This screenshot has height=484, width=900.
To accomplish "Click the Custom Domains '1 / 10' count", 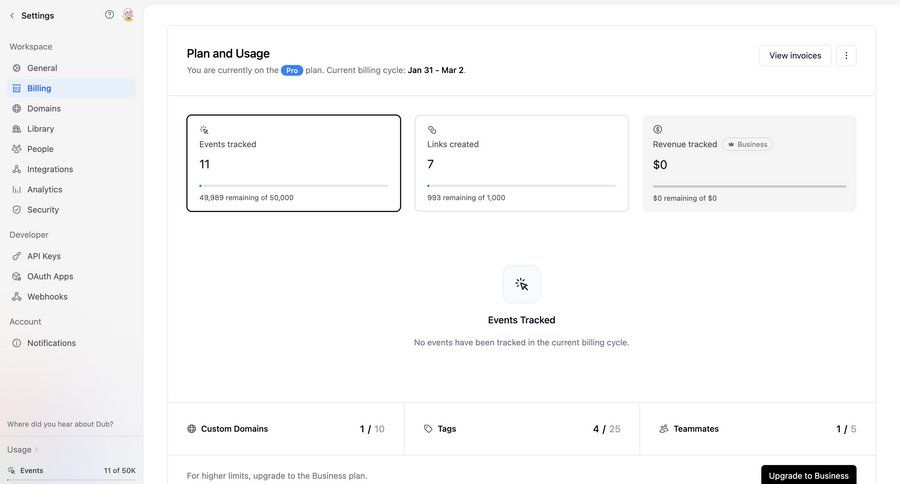I will 372,429.
